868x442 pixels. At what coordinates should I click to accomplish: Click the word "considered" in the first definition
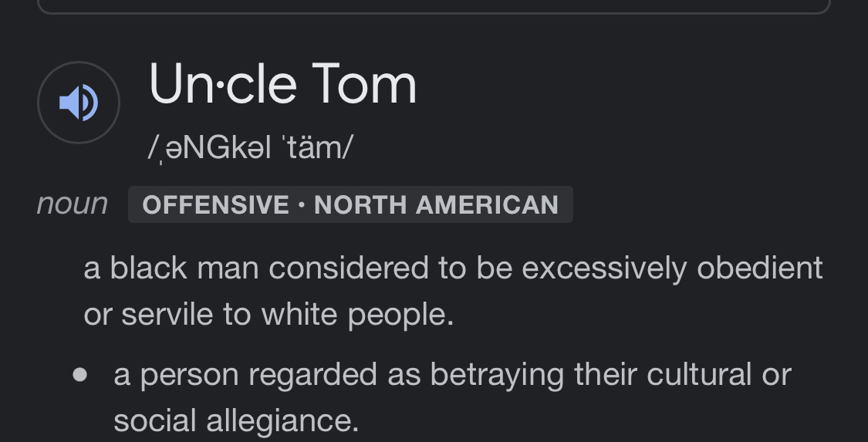tap(349, 268)
